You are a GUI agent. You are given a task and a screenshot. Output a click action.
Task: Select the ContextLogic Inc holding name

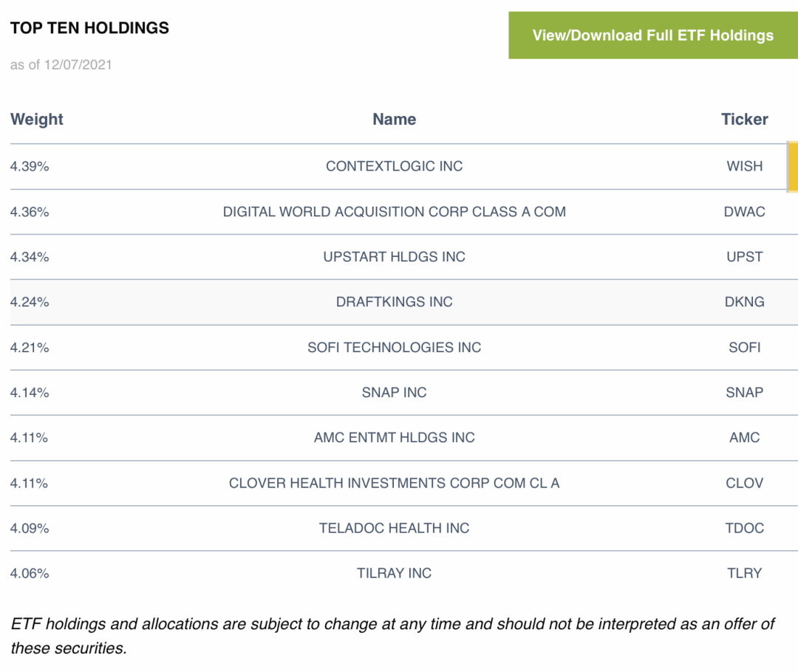coord(394,166)
